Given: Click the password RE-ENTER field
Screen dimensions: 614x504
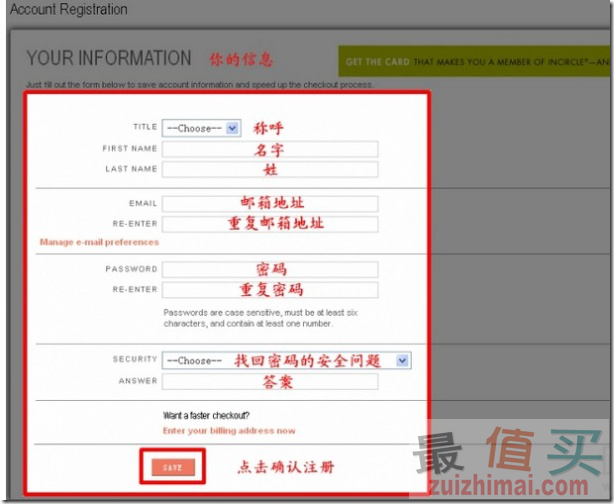Looking at the screenshot, I should pos(270,290).
